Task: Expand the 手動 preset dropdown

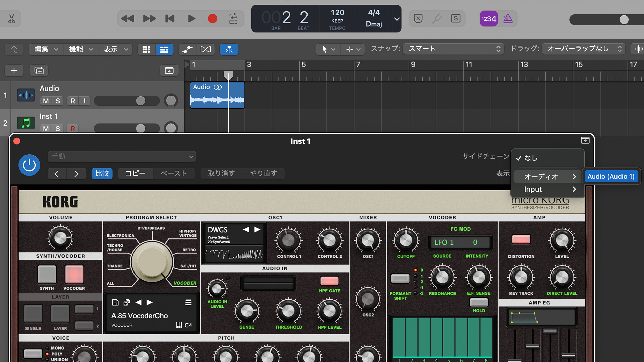Action: coord(121,157)
